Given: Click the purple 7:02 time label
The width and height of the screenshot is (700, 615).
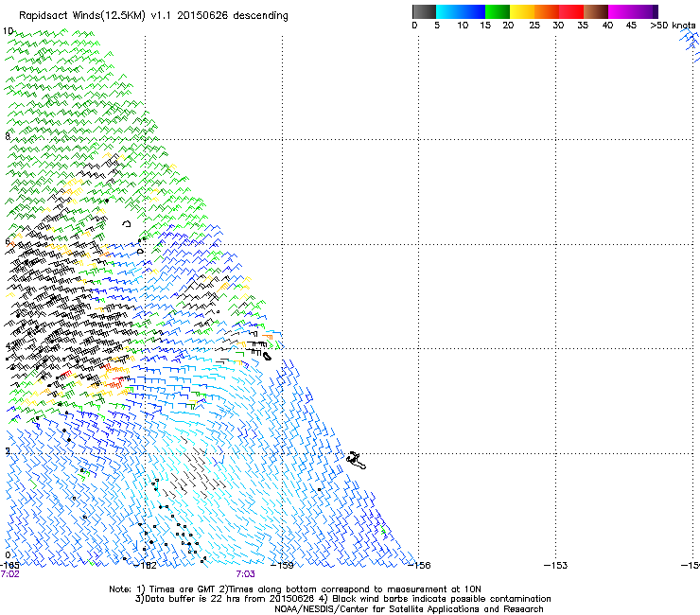Looking at the screenshot, I should 9,574.
